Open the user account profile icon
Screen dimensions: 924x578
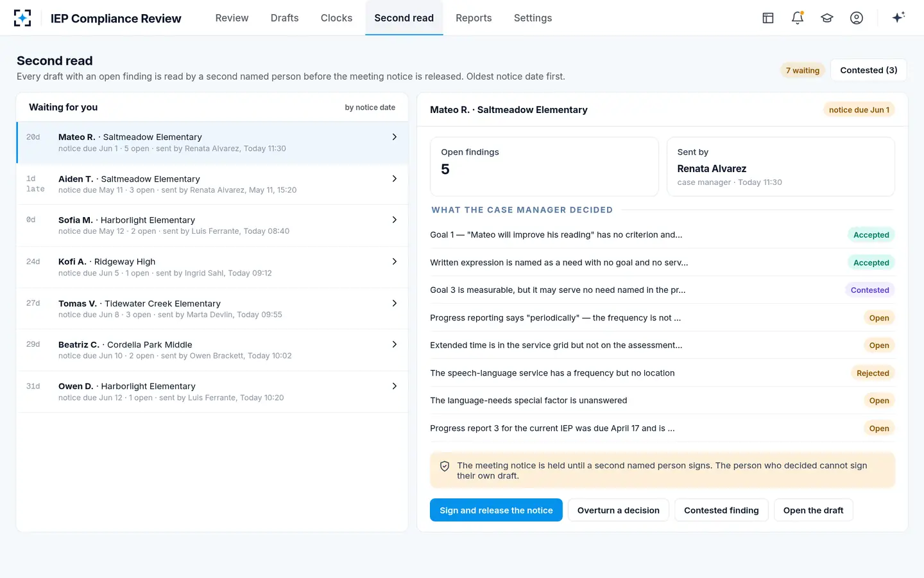(857, 18)
